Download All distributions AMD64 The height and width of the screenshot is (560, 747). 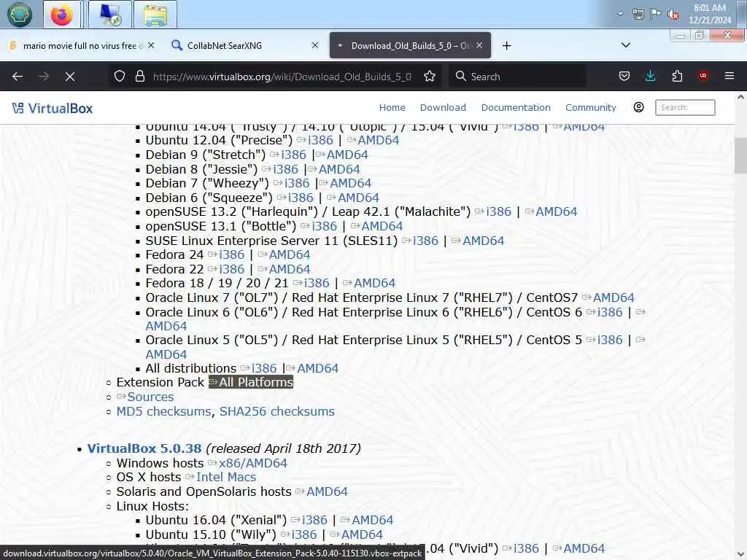(x=317, y=368)
